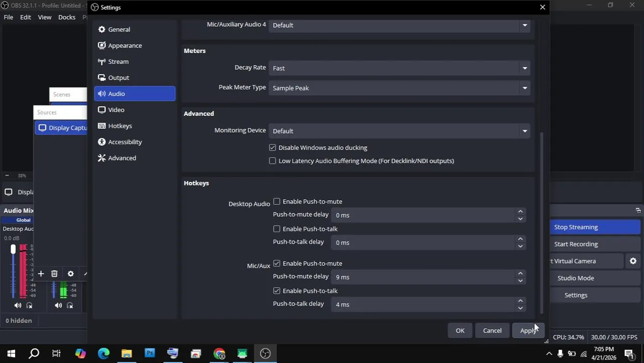Click Settings button in OBS controls

[595, 295]
